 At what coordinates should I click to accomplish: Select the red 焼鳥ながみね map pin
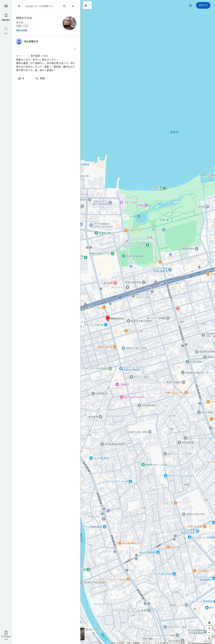(108, 318)
